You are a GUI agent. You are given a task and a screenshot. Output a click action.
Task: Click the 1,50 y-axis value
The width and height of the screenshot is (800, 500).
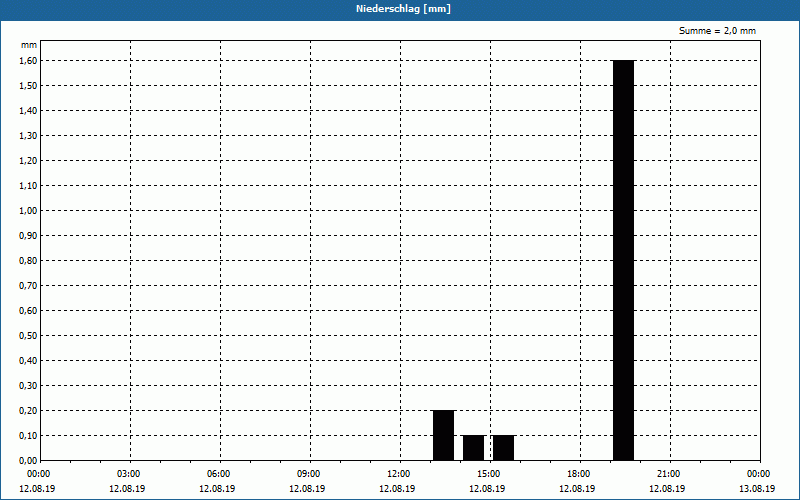click(28, 85)
